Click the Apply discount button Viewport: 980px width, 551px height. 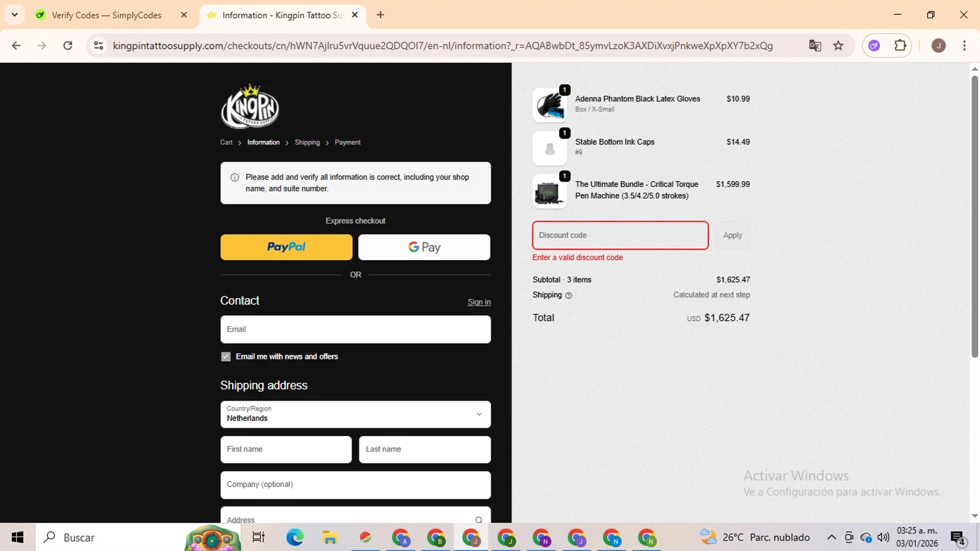click(x=732, y=235)
